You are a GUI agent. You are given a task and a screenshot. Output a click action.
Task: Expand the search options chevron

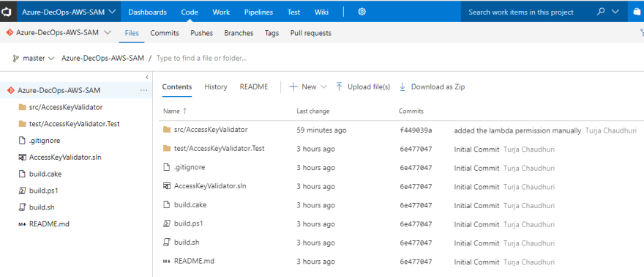click(x=615, y=12)
